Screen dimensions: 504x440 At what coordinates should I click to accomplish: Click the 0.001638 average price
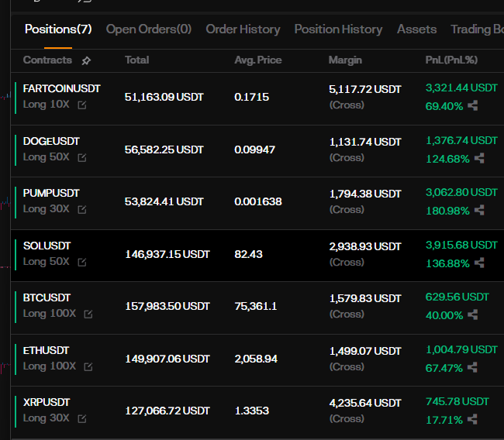tap(258, 201)
